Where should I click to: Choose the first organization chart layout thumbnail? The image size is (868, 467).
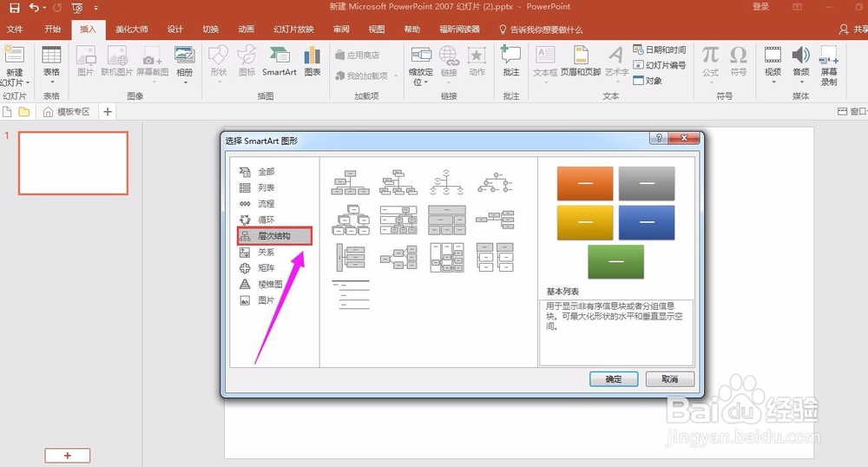click(351, 182)
